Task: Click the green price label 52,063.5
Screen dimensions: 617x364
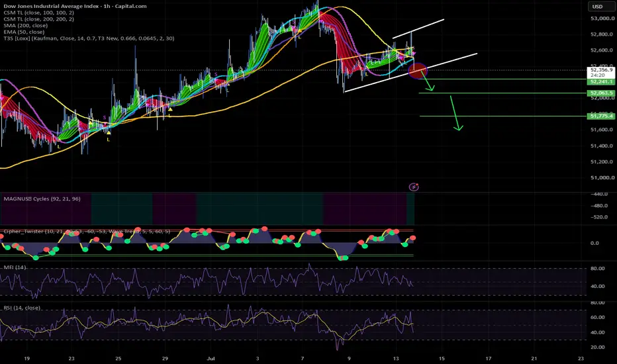Action: click(x=601, y=93)
